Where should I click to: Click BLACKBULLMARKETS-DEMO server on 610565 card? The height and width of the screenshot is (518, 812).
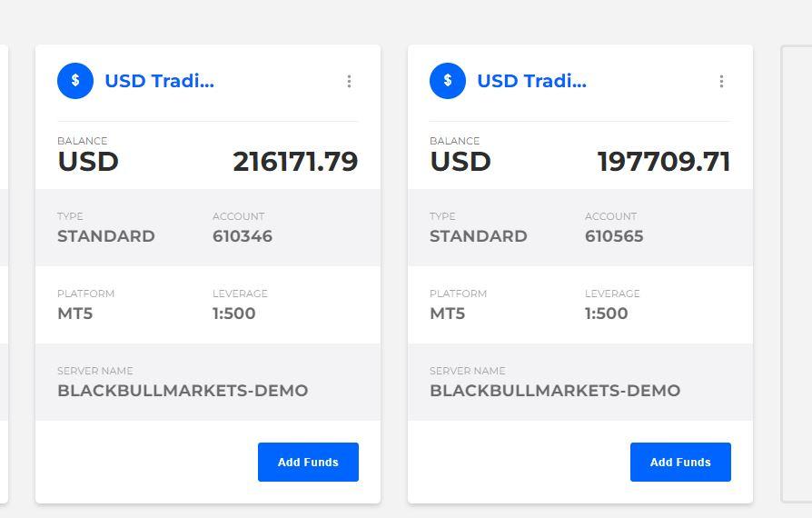555,391
